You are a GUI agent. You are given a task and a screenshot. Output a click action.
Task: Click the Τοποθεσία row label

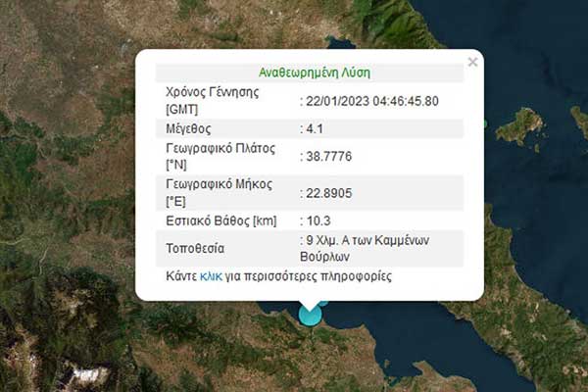point(195,245)
